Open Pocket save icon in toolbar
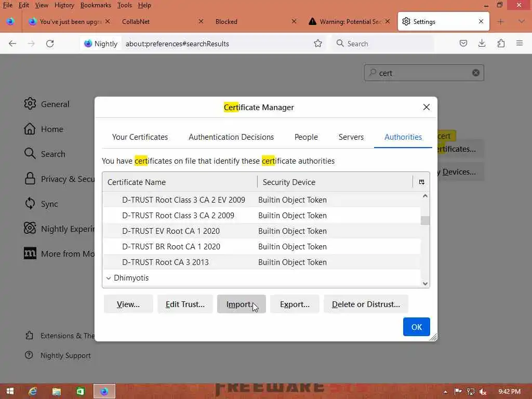 [x=463, y=44]
